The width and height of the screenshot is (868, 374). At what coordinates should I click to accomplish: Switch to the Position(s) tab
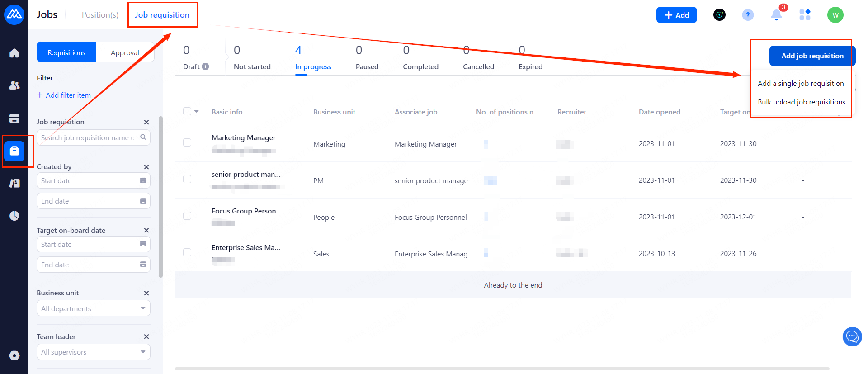point(100,15)
